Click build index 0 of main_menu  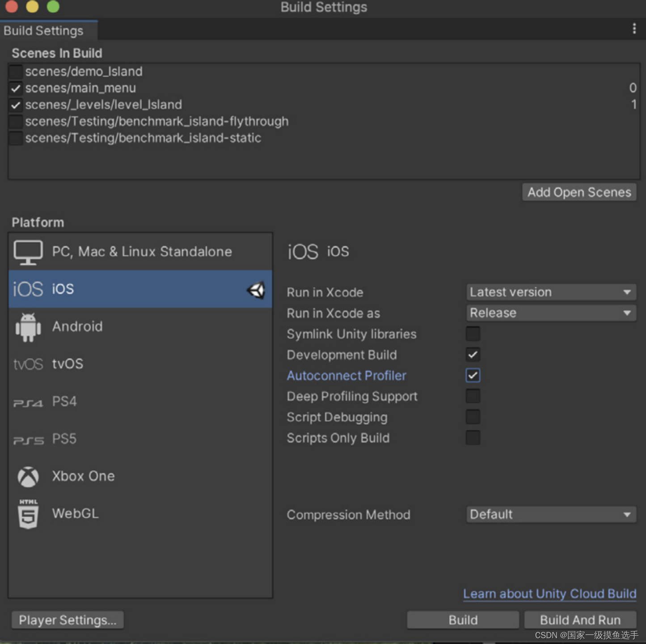point(633,88)
